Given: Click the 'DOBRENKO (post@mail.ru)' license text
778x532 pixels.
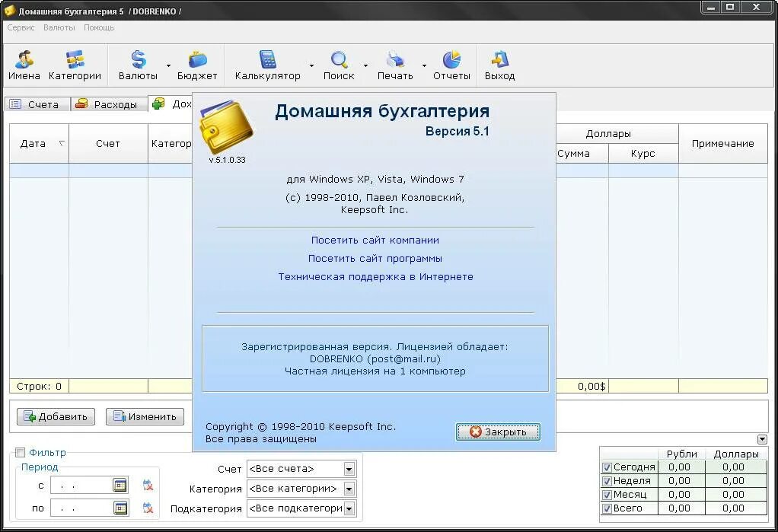Looking at the screenshot, I should pos(375,358).
